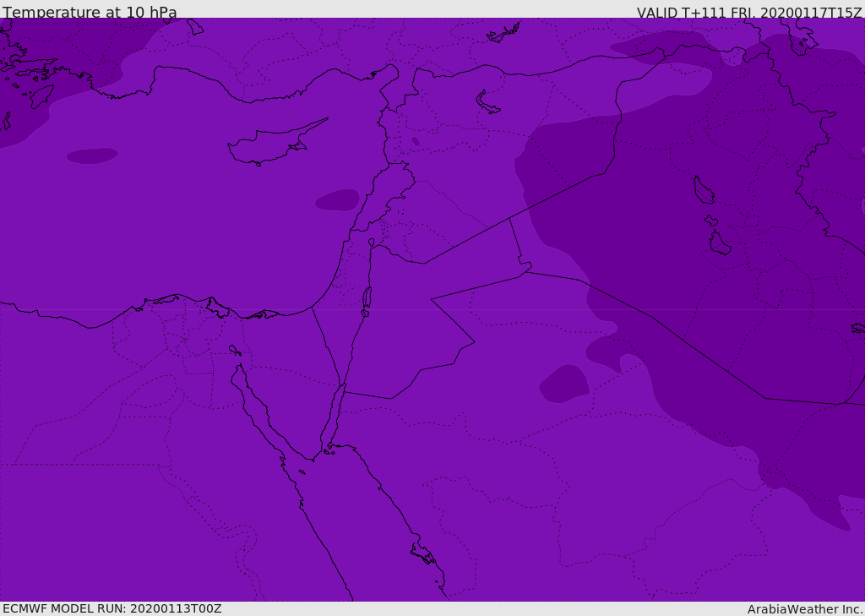Click the 'ArabiaWeather Inc.' credit text
865x616 pixels.
(x=805, y=609)
